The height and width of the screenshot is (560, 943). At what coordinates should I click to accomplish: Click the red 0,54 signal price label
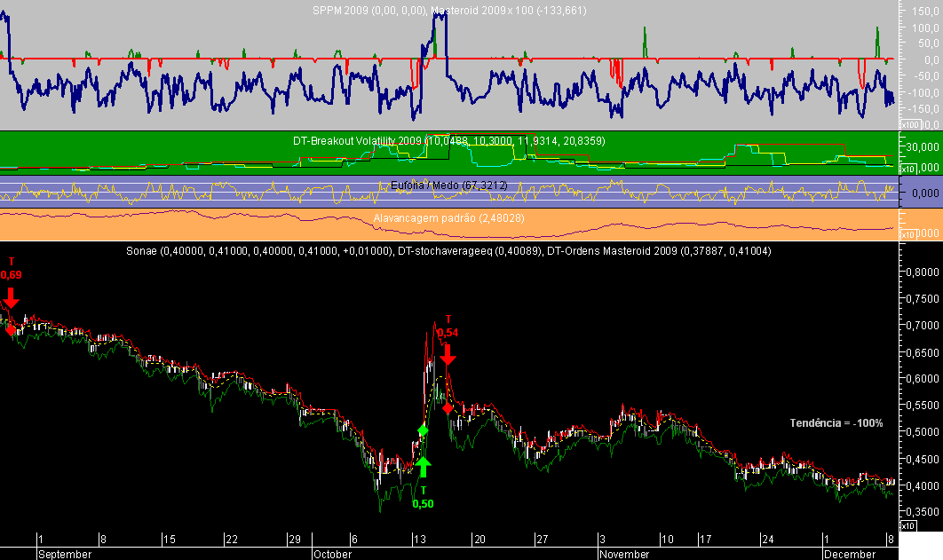448,332
